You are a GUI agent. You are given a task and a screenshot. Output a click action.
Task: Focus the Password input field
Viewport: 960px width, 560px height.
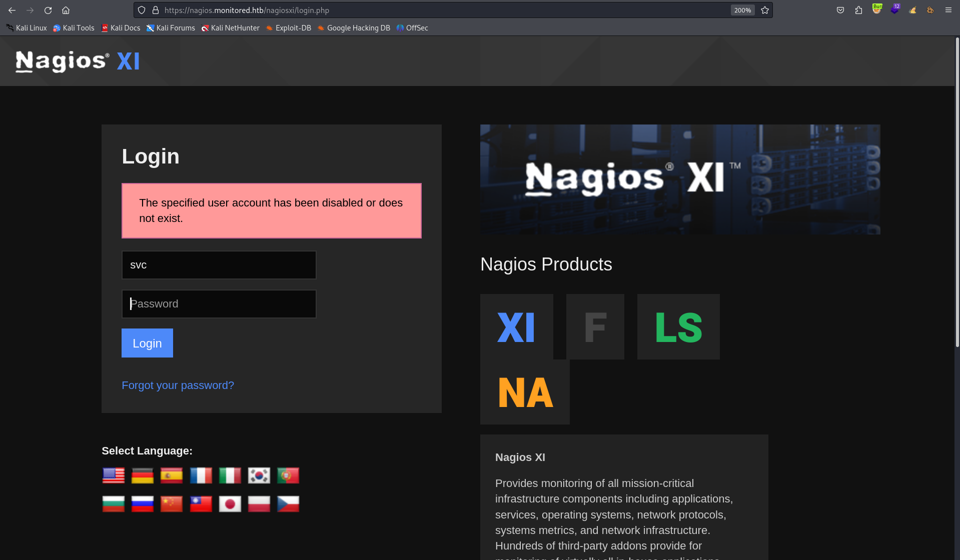pyautogui.click(x=219, y=304)
